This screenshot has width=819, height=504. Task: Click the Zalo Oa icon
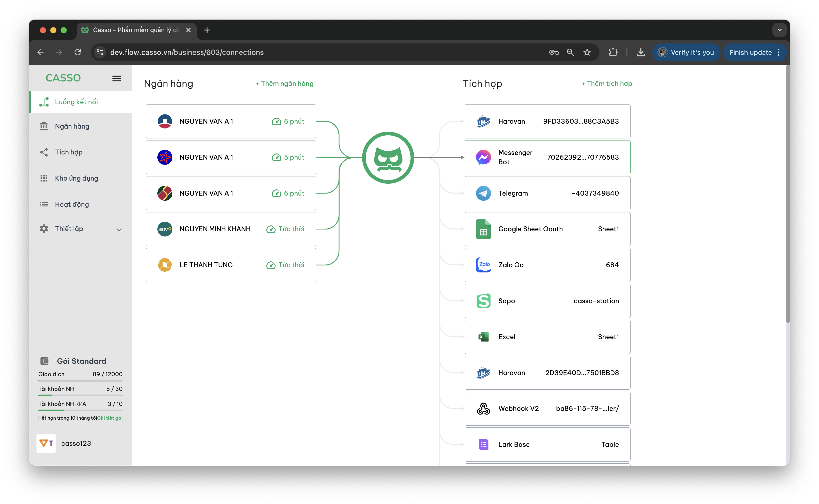(x=483, y=265)
